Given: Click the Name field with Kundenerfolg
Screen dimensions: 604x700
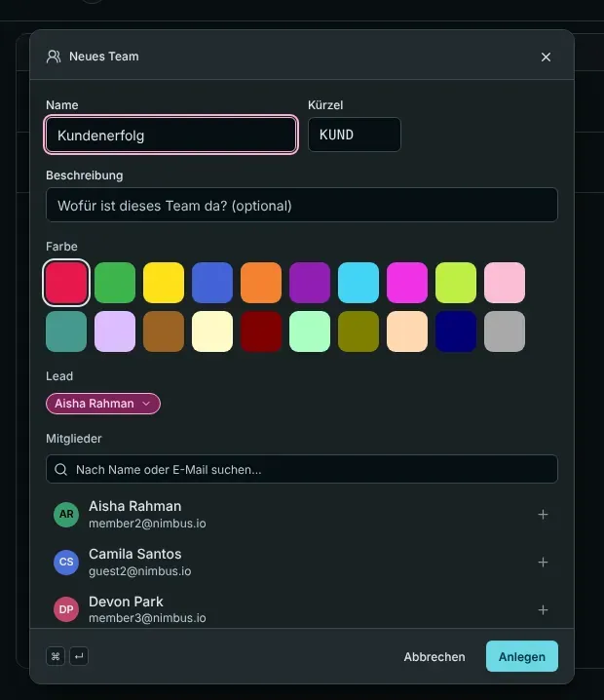Looking at the screenshot, I should tap(170, 135).
